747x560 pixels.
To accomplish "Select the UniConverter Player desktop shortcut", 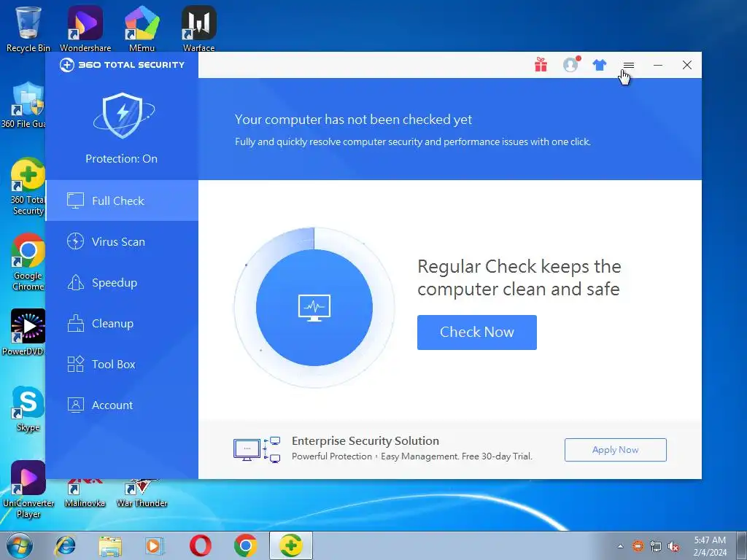I will click(28, 489).
